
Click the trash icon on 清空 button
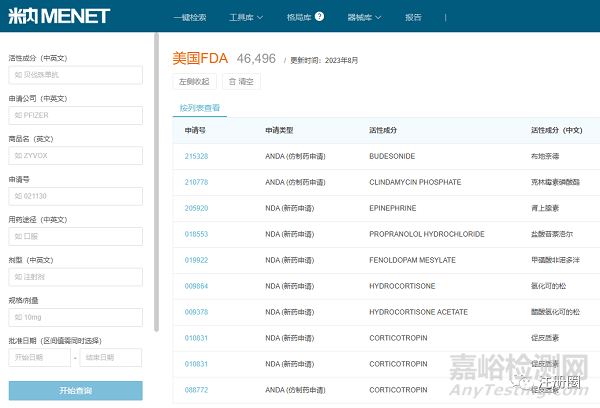(233, 82)
